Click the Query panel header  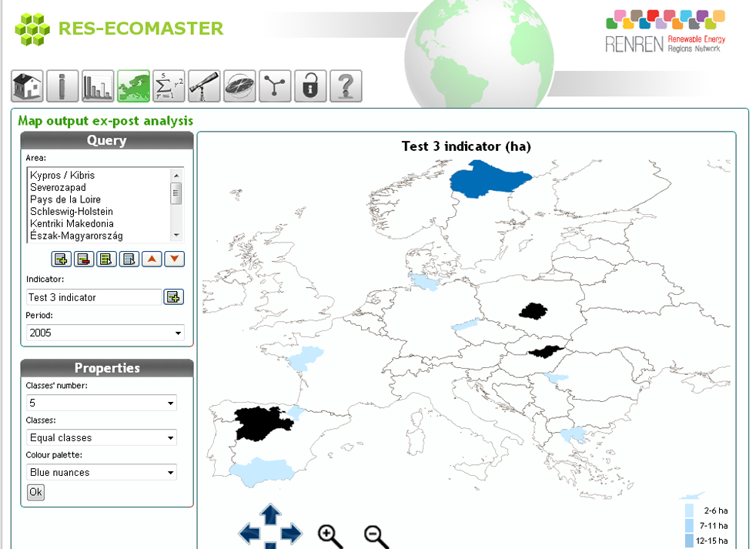(x=106, y=140)
